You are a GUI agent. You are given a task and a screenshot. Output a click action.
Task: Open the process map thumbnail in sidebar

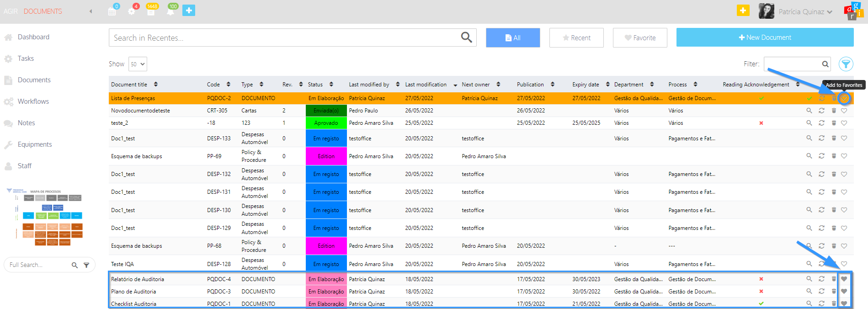[45, 217]
